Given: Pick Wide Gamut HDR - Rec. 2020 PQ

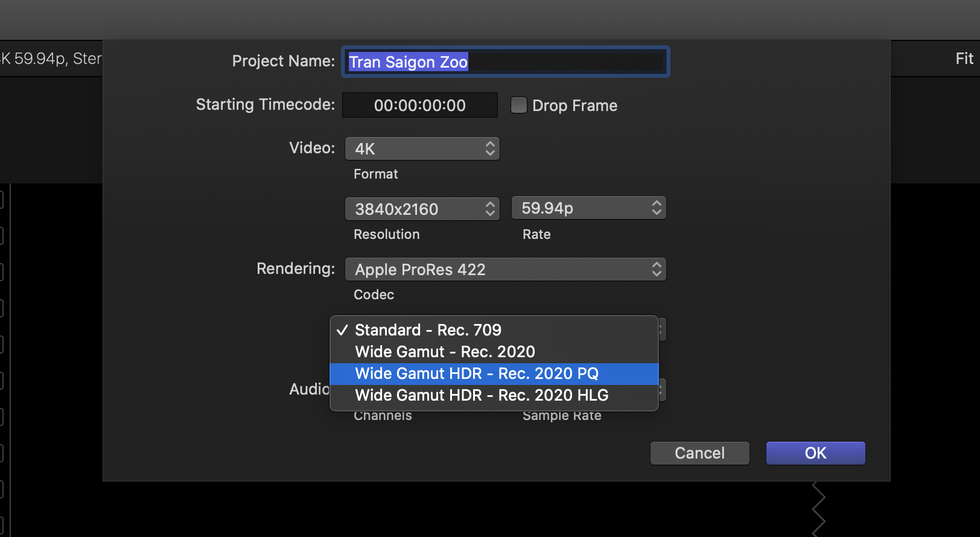Looking at the screenshot, I should [477, 373].
